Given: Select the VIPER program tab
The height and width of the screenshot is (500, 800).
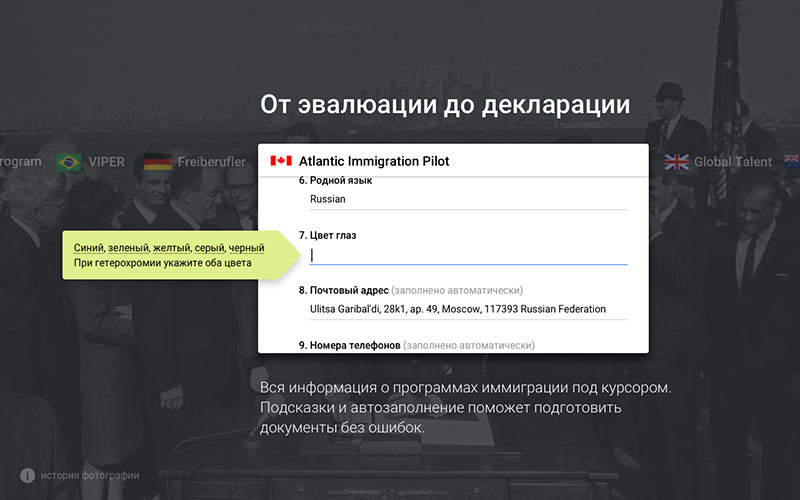Looking at the screenshot, I should pos(106,162).
